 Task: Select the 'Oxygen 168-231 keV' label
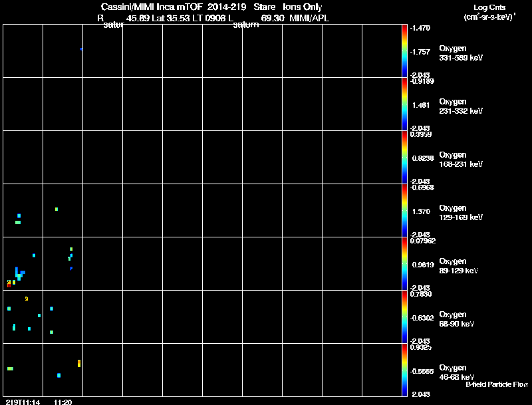click(x=461, y=160)
